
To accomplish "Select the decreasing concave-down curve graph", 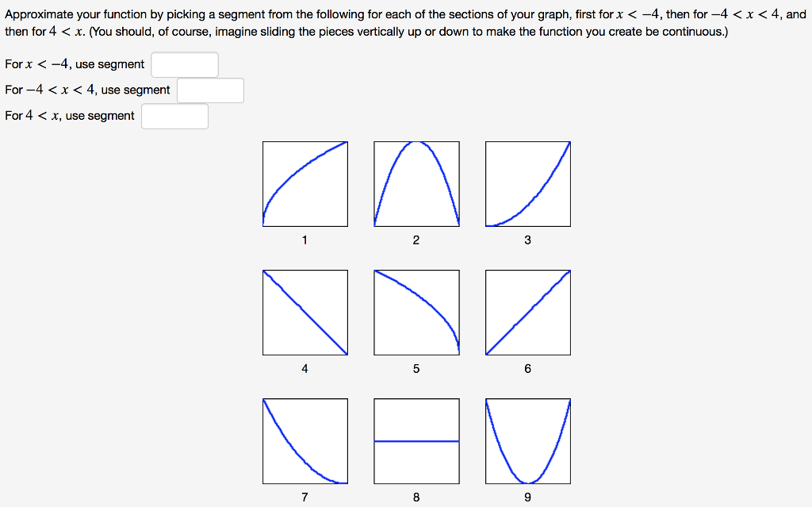I will 416,313.
